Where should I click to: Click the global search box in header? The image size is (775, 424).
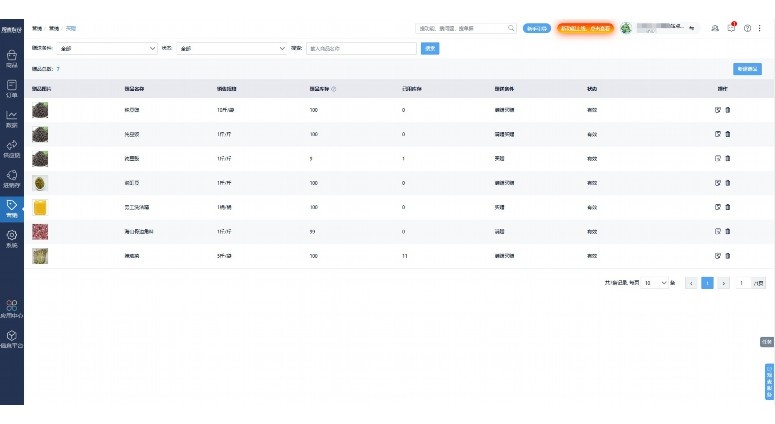point(466,29)
